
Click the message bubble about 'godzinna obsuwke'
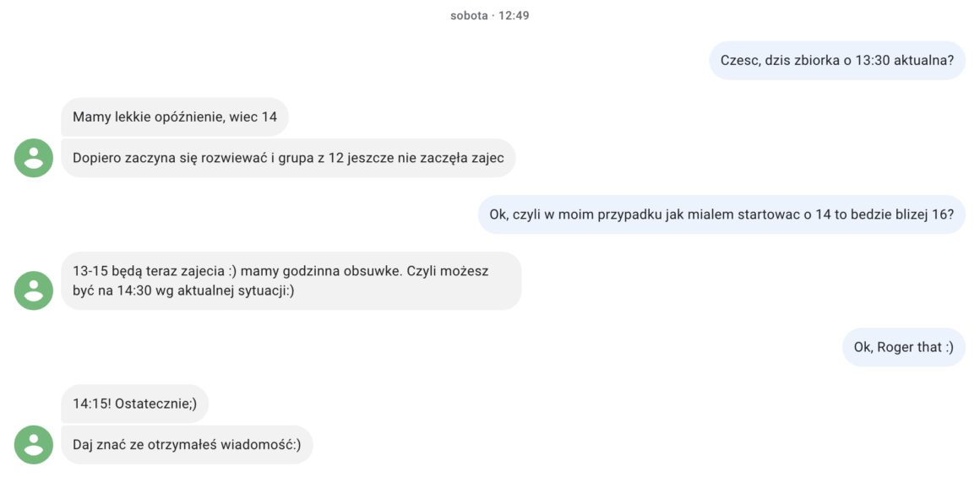[x=291, y=281]
